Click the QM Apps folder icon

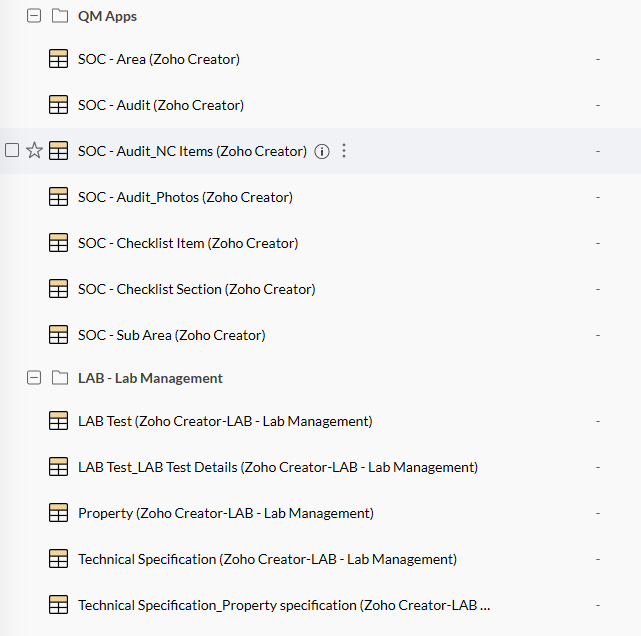pos(60,16)
